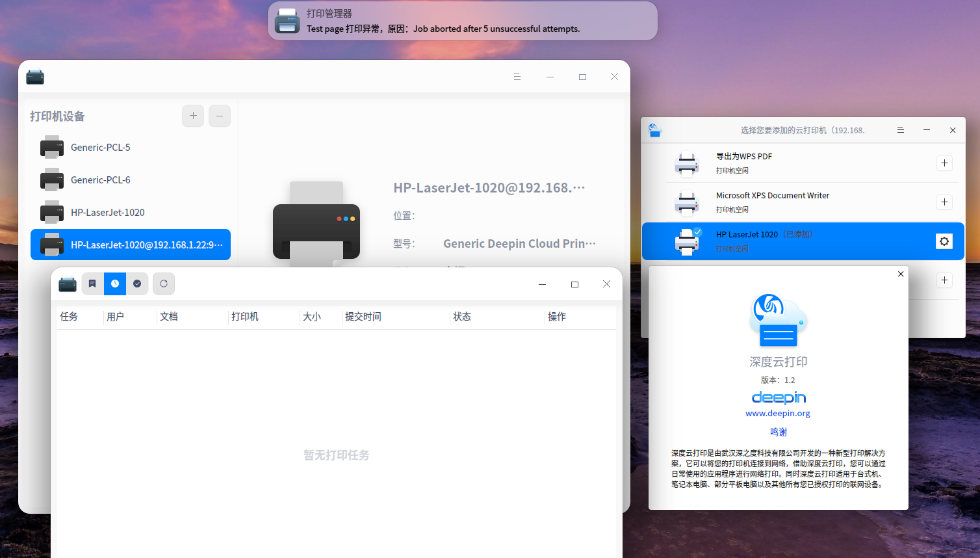Maximize the Print Manager main window
The height and width of the screenshot is (558, 980).
point(582,77)
